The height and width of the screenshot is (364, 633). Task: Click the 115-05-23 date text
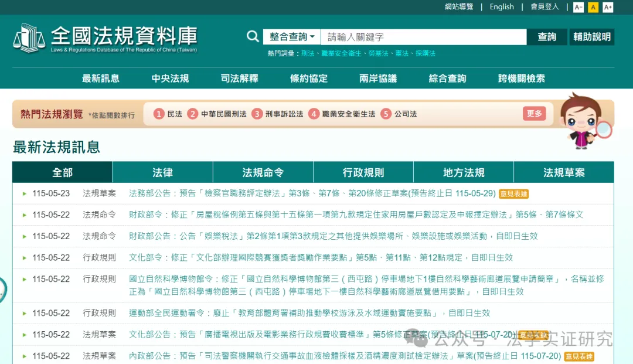(51, 193)
